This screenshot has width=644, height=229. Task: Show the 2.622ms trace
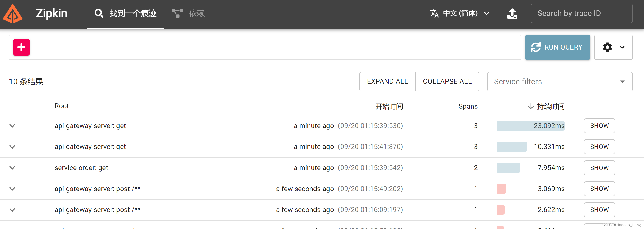pyautogui.click(x=599, y=210)
